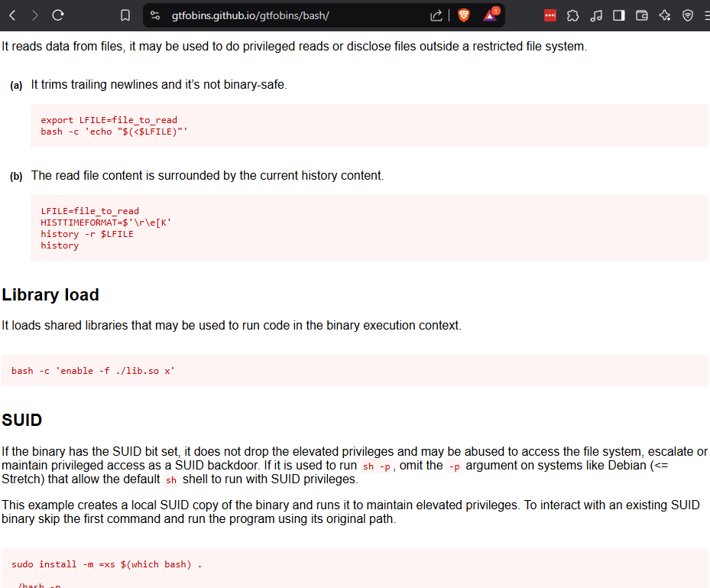The height and width of the screenshot is (588, 710).
Task: Open Brave Rewards triangle icon
Action: (490, 15)
